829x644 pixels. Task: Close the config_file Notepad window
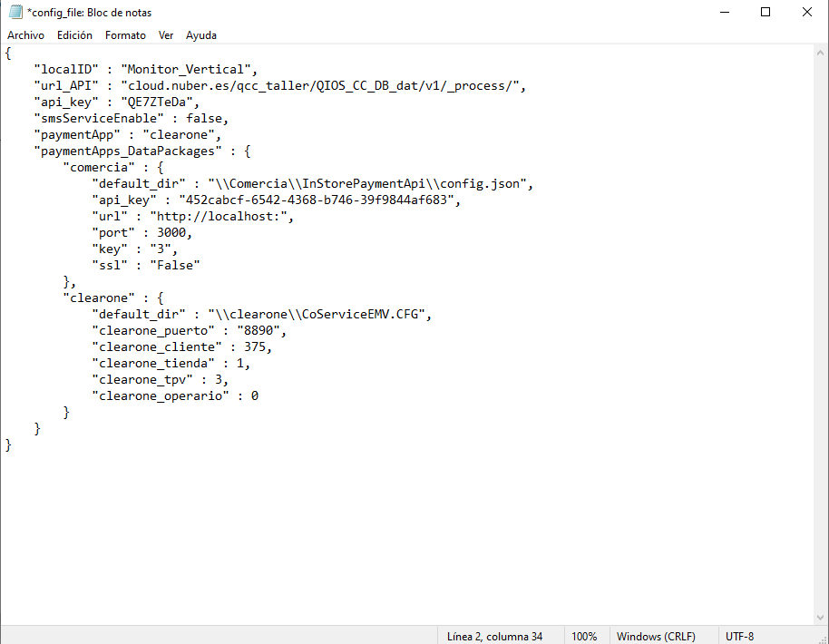tap(807, 12)
